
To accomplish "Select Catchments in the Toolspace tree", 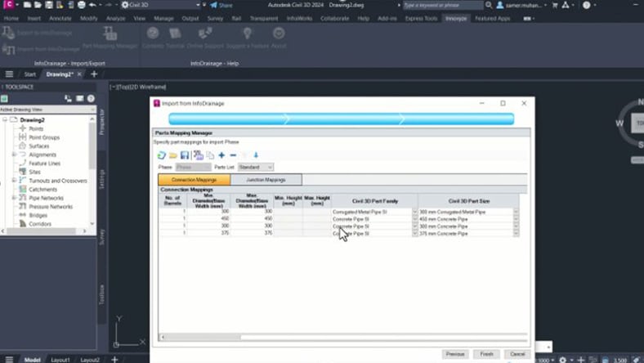I will 42,189.
